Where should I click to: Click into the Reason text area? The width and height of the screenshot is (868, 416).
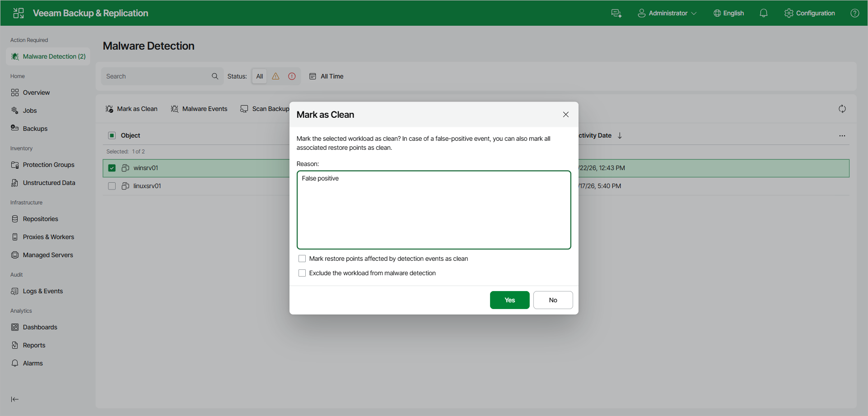click(x=434, y=210)
